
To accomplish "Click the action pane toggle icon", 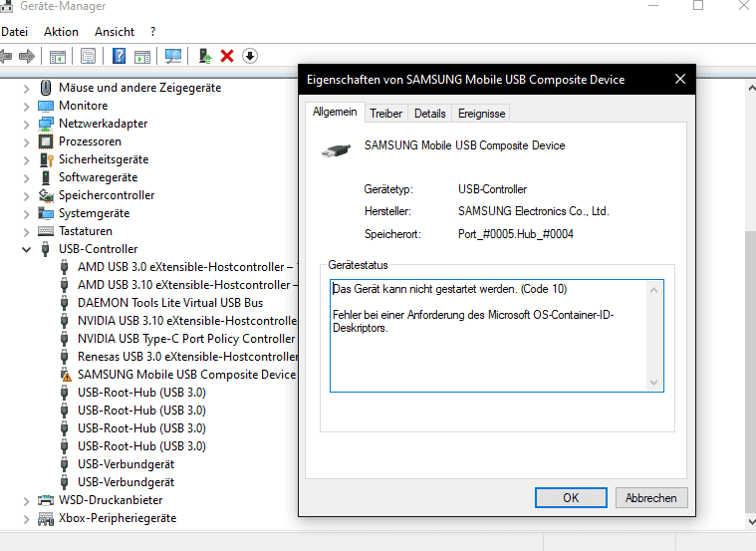I will [x=142, y=57].
